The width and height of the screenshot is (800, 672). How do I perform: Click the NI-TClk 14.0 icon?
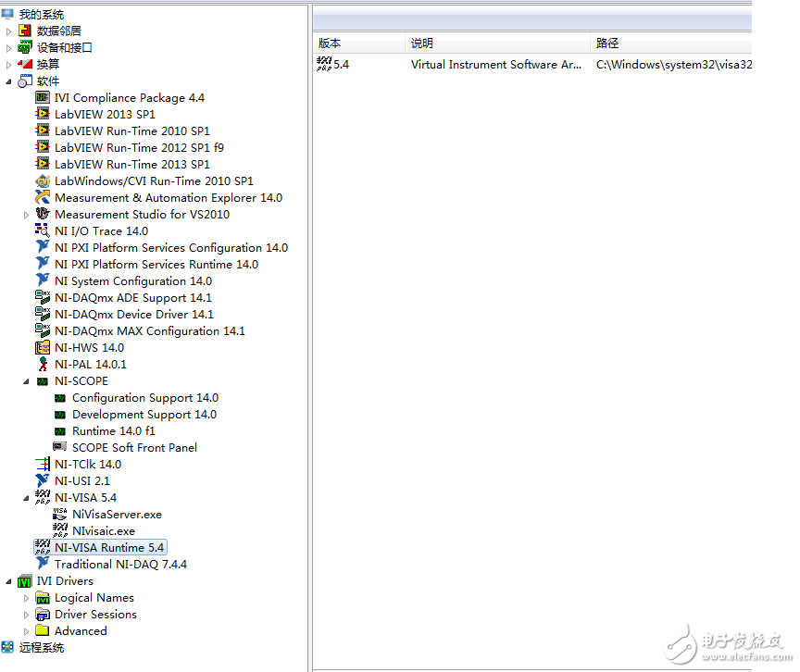tap(43, 464)
